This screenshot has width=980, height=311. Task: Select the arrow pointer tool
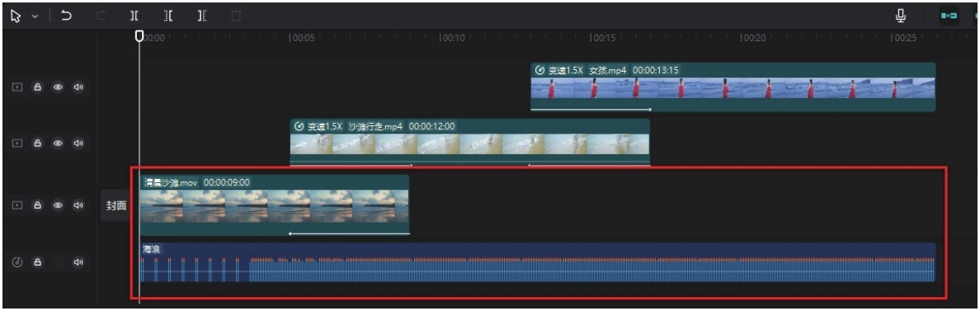[16, 16]
